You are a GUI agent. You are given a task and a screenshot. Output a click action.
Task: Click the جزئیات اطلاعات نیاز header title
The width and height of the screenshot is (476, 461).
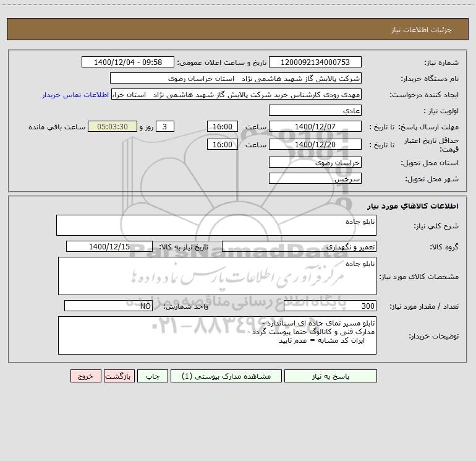pyautogui.click(x=422, y=30)
